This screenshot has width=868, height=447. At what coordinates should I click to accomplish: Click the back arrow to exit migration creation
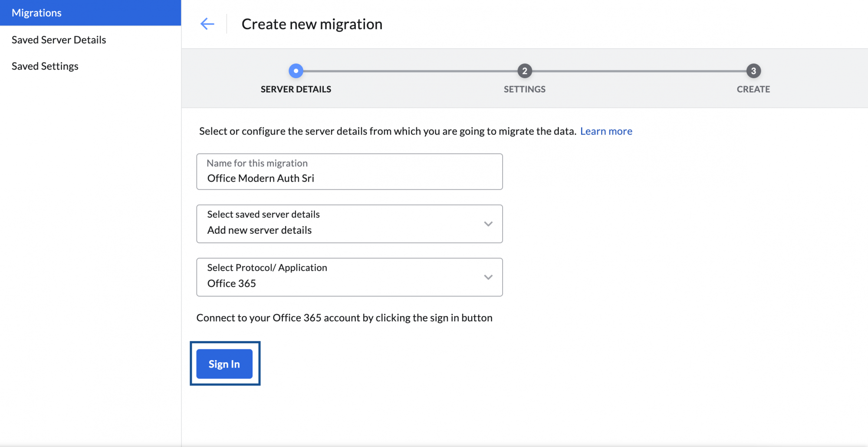207,24
